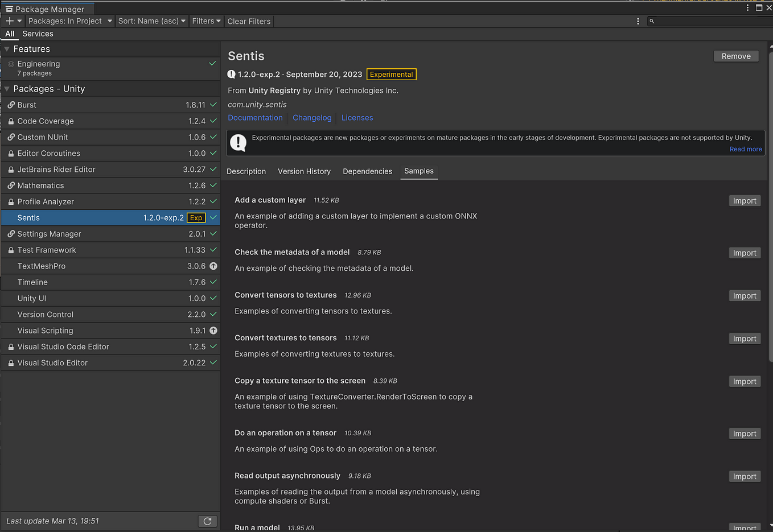Open the Sentis Documentation link
Screen dimensions: 773x532
[x=255, y=118]
